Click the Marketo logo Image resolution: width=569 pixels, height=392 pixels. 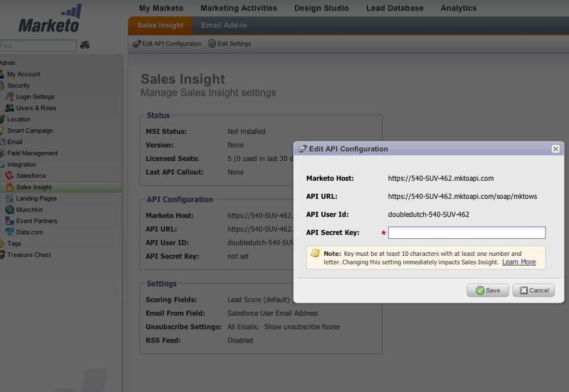coord(50,18)
